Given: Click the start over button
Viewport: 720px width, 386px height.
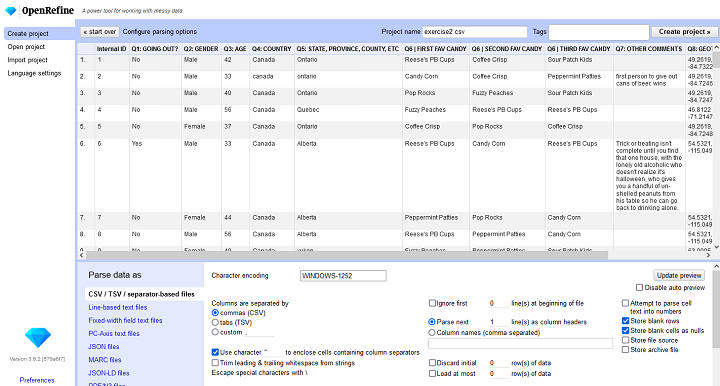Looking at the screenshot, I should click(100, 32).
